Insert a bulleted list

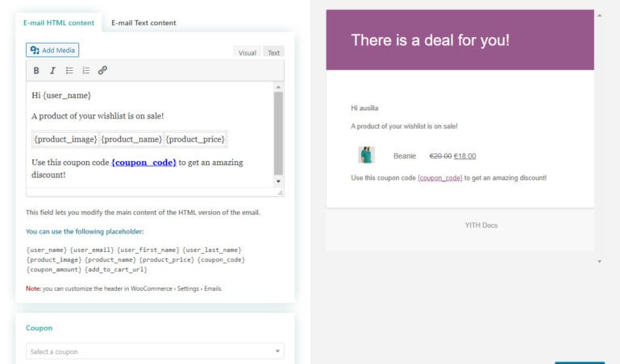tap(69, 71)
